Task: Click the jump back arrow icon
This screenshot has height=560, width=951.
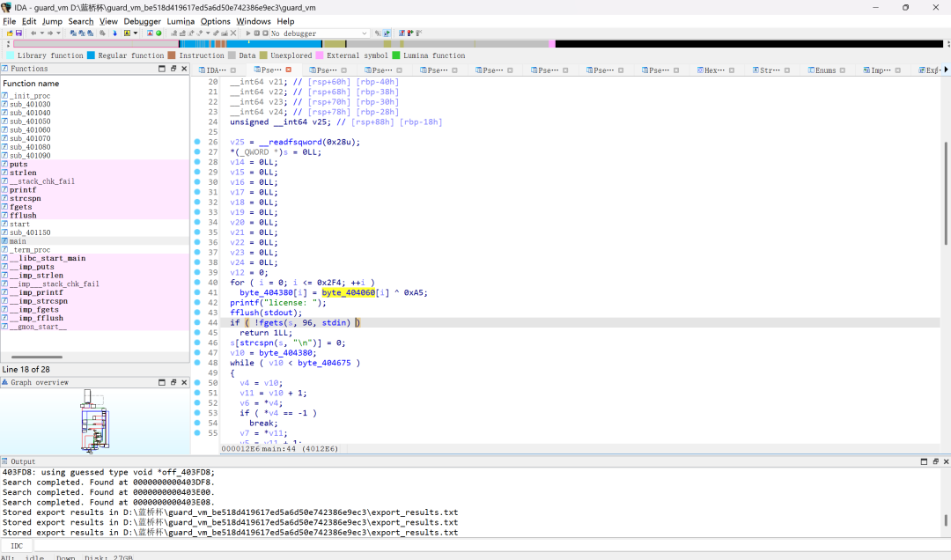Action: 33,33
